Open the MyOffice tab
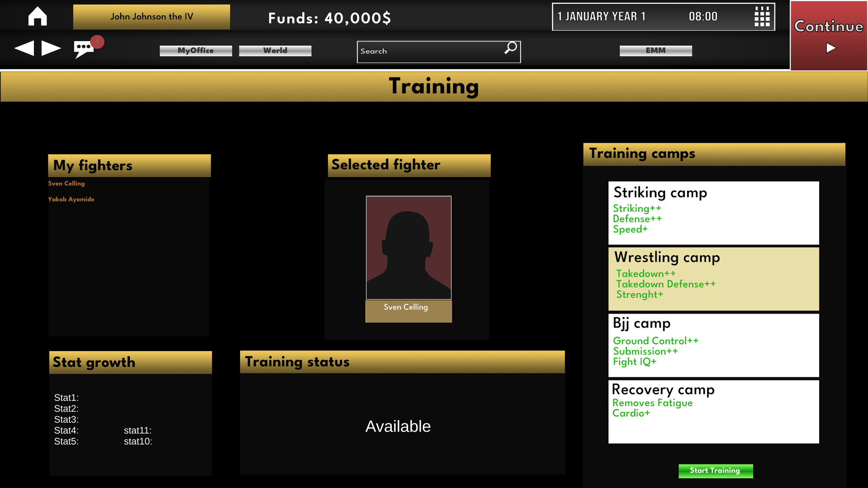The image size is (868, 488). click(196, 51)
